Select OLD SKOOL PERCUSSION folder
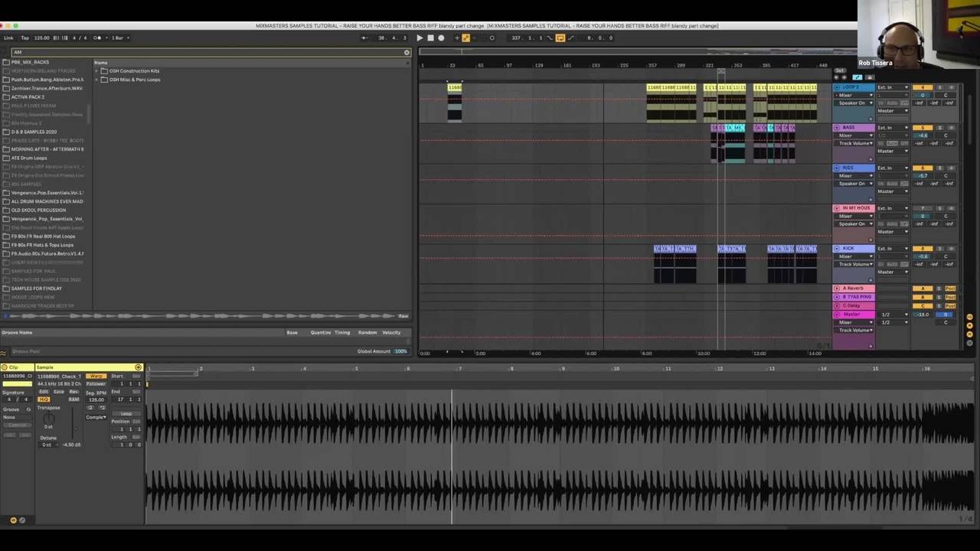Screen dimensions: 980x551 (38, 210)
